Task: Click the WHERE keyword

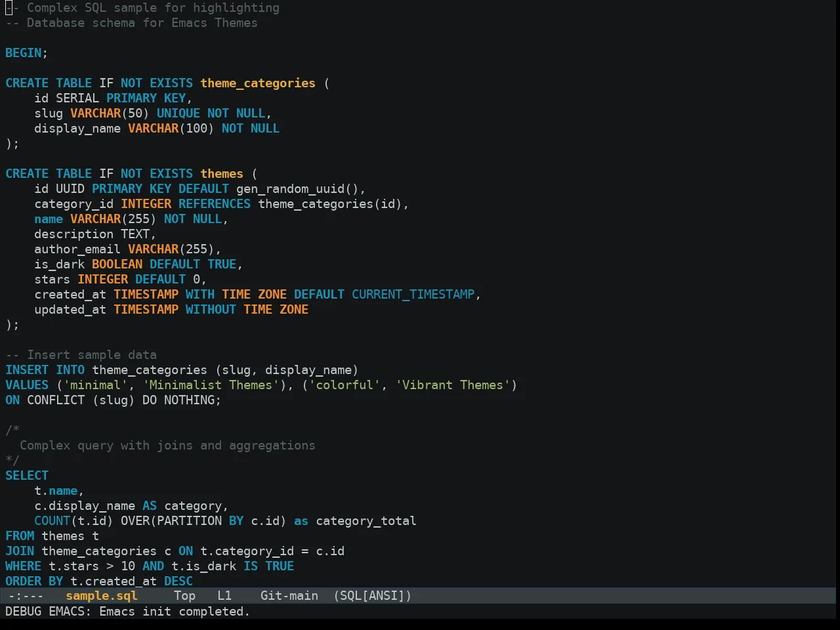Action: pos(24,566)
